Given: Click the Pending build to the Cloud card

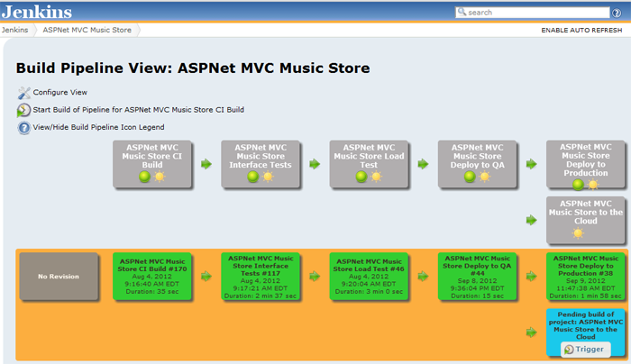Looking at the screenshot, I should coord(586,332).
